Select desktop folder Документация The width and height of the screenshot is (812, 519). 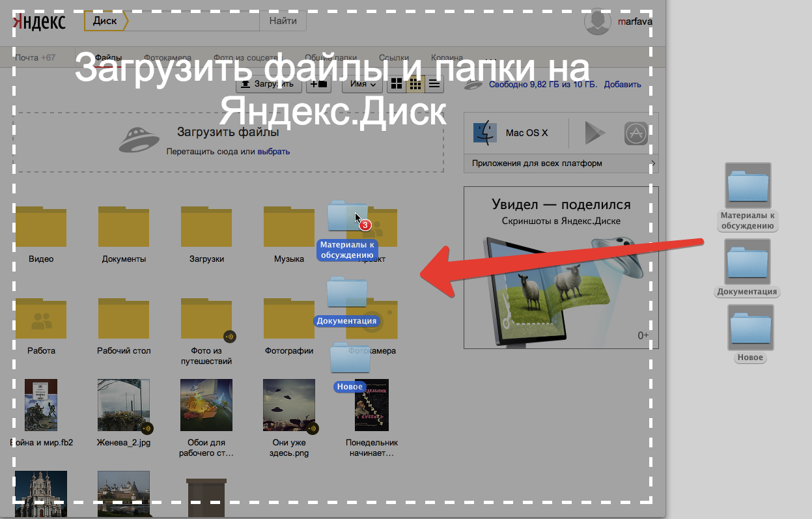tap(748, 261)
